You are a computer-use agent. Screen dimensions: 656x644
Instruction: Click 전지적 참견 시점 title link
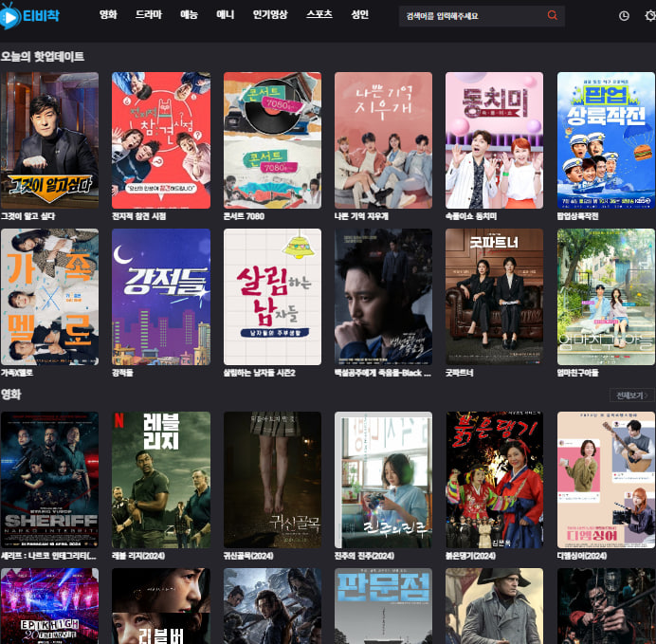(x=139, y=216)
